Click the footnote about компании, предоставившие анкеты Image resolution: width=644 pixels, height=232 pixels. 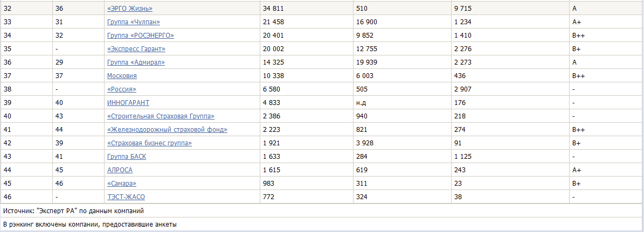tap(90, 224)
